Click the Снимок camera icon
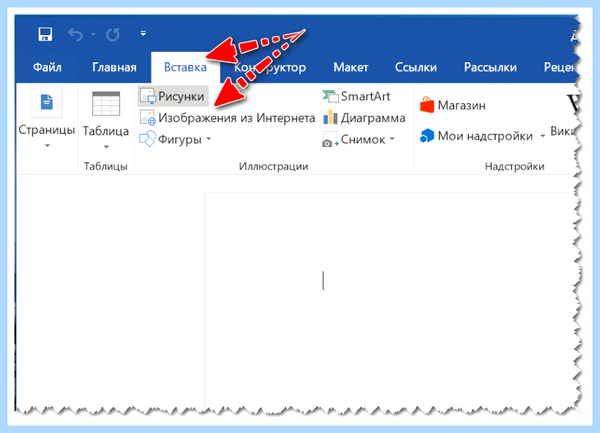 330,140
